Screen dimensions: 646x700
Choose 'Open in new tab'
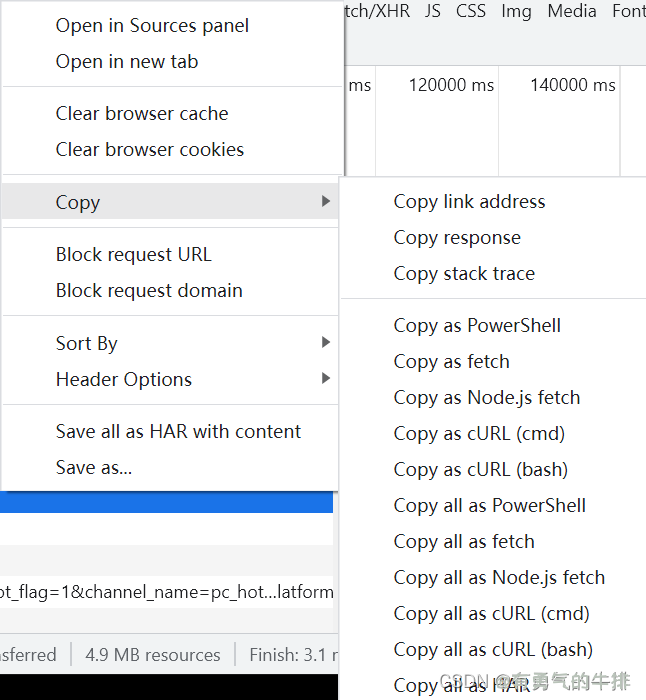tap(127, 62)
